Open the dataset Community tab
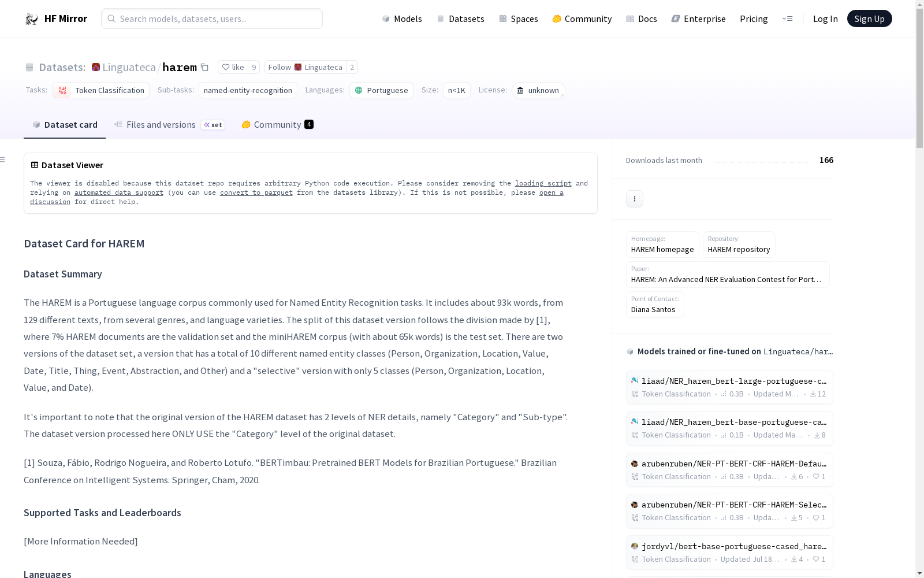Image resolution: width=924 pixels, height=578 pixels. (x=277, y=124)
